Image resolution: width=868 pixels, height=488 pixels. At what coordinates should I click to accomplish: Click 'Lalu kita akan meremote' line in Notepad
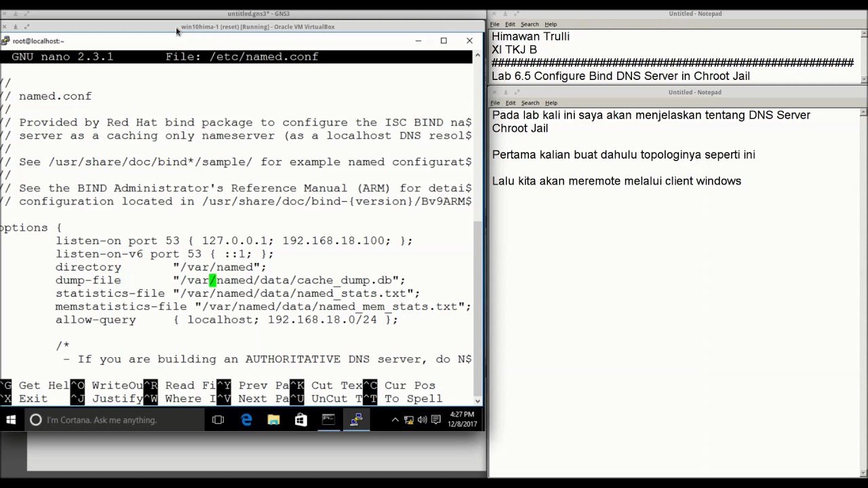coord(616,181)
